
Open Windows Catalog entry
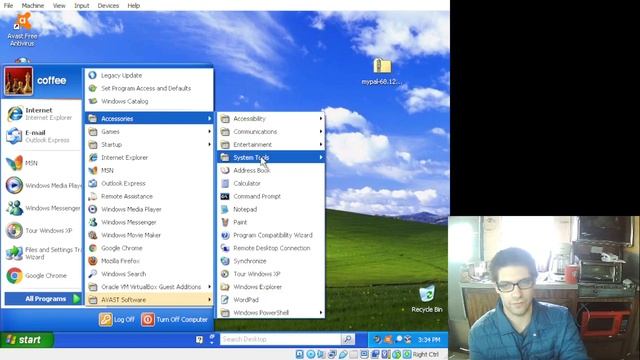click(149, 101)
